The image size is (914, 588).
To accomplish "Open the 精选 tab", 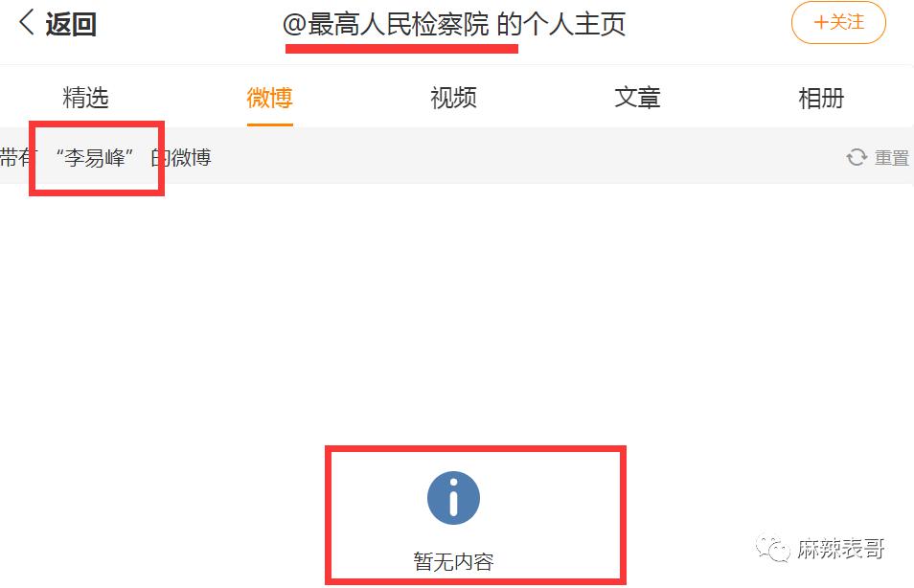I will (85, 98).
